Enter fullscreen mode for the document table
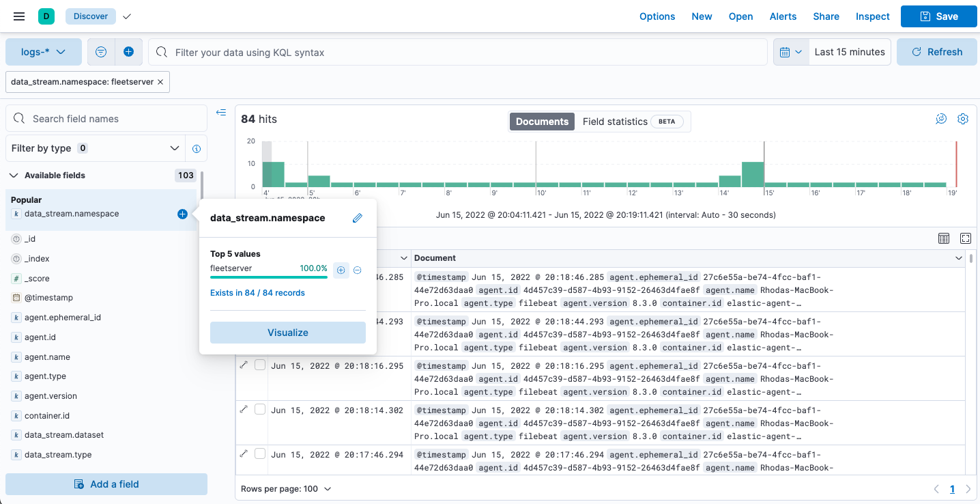 (965, 238)
